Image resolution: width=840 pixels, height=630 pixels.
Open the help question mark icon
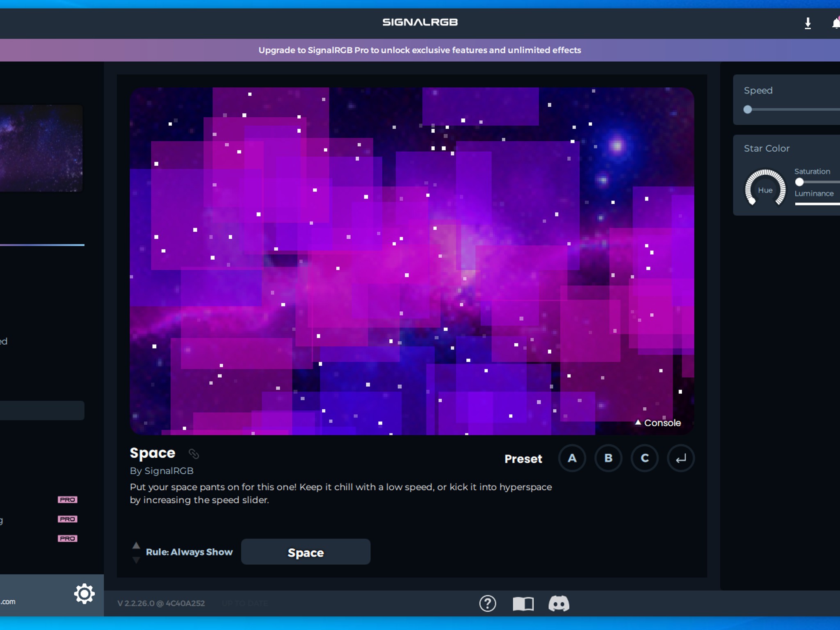click(x=488, y=603)
